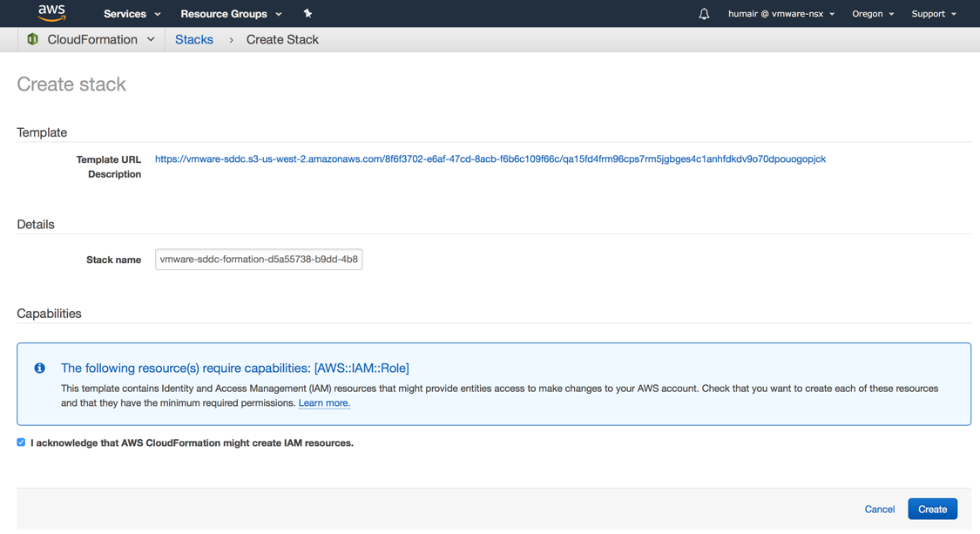Open the notifications bell icon
The image size is (980, 534).
click(704, 14)
